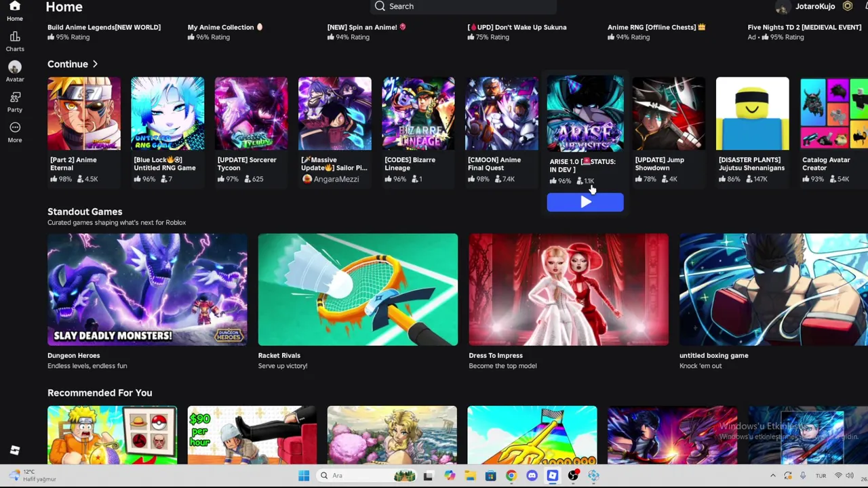Open Dress To Impress standout card
This screenshot has width=868, height=488.
[x=568, y=289]
